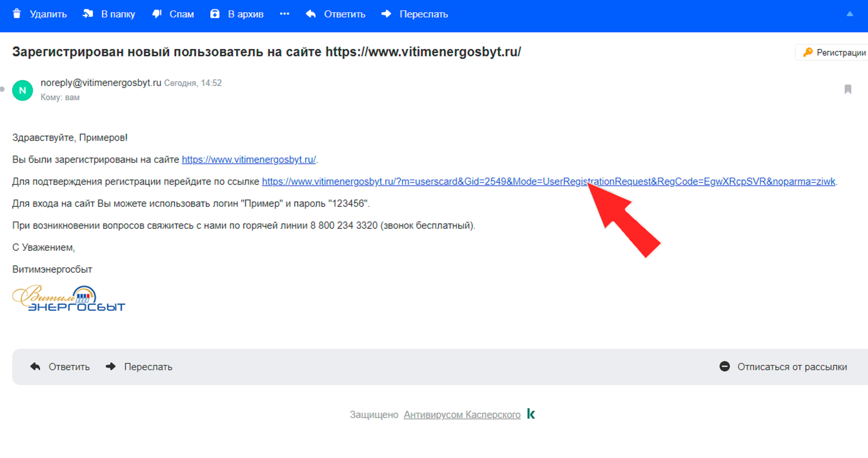The height and width of the screenshot is (458, 868).
Task: Click the forward arrow icon in top toolbar
Action: (x=386, y=14)
